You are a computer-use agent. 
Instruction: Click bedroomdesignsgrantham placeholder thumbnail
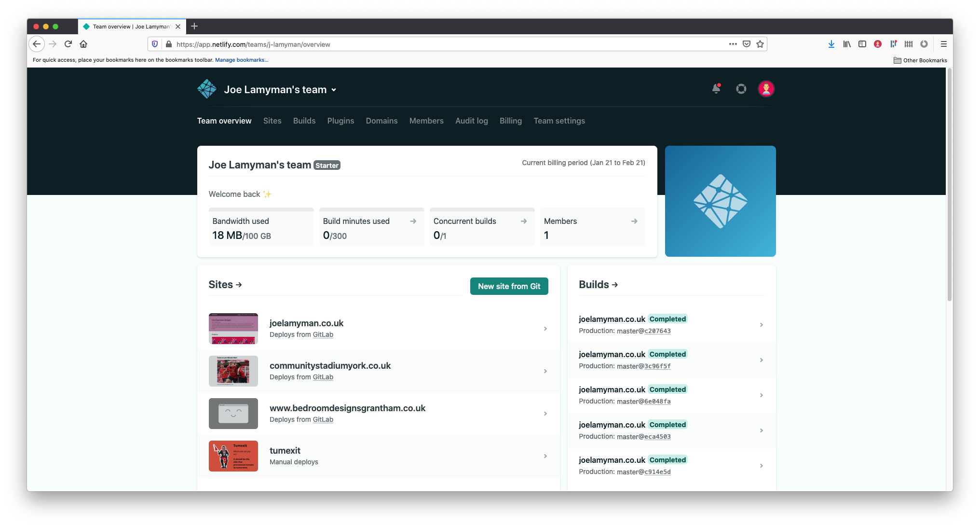point(233,414)
